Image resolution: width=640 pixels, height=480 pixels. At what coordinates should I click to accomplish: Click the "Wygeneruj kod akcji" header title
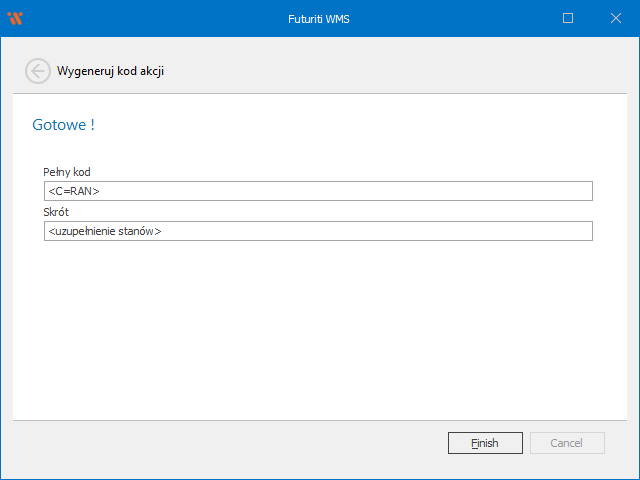[110, 71]
